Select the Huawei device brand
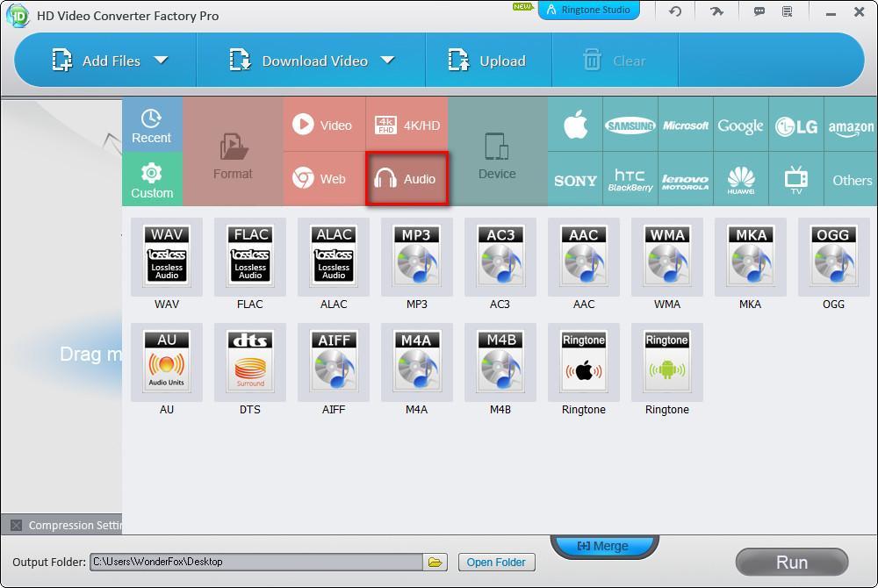The image size is (878, 588). [741, 179]
